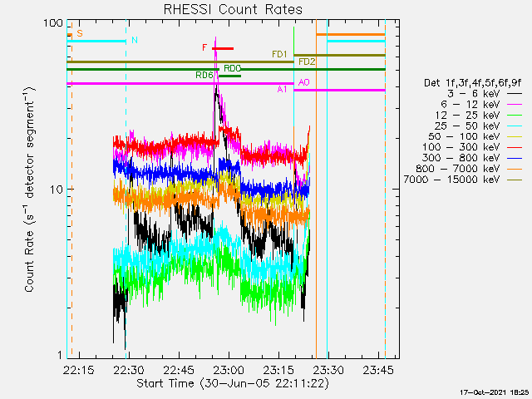The height and width of the screenshot is (399, 532).
Task: Click the '10' y-axis tick label
Action: point(57,190)
